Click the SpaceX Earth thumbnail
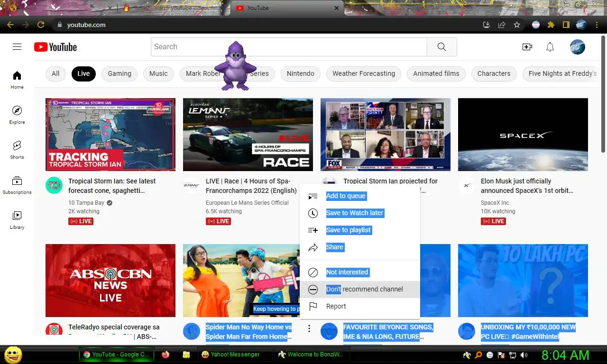607x364 pixels. tap(523, 135)
